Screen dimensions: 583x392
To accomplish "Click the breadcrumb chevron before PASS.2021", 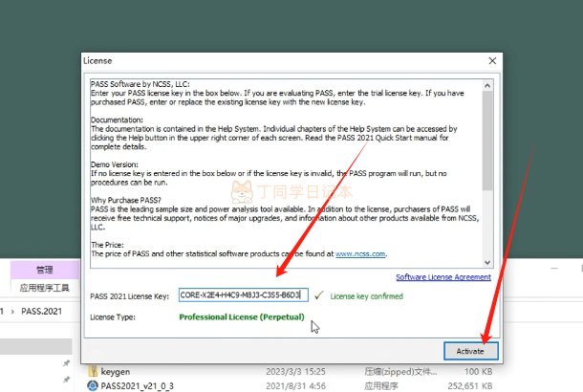I will 12,312.
